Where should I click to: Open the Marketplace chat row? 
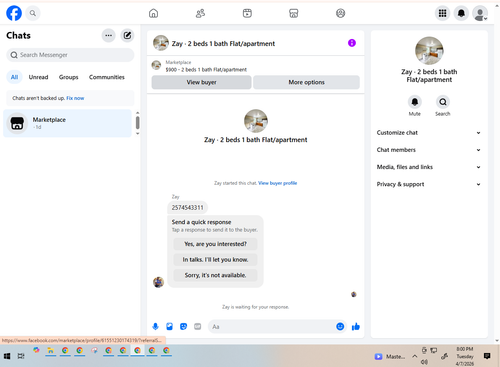tap(68, 123)
